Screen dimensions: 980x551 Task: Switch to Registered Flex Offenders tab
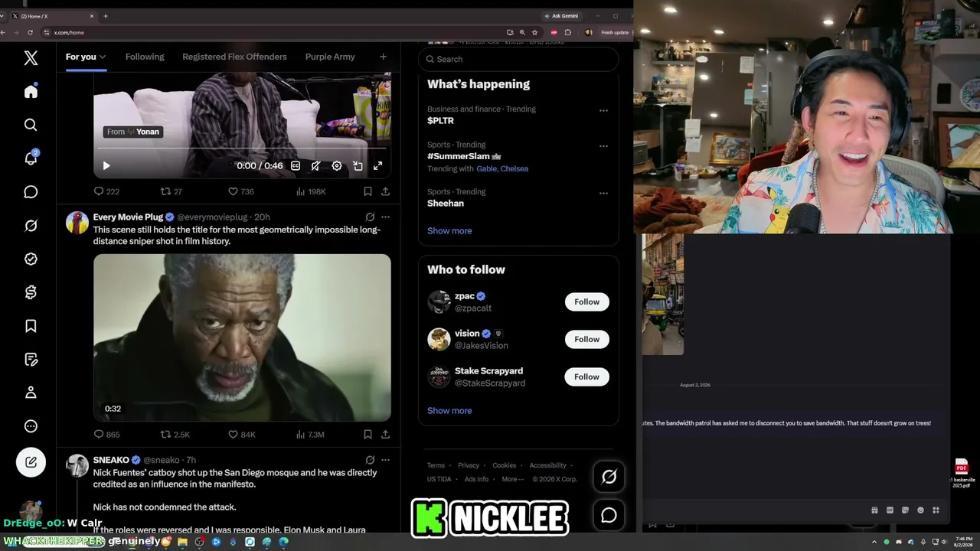click(x=234, y=57)
